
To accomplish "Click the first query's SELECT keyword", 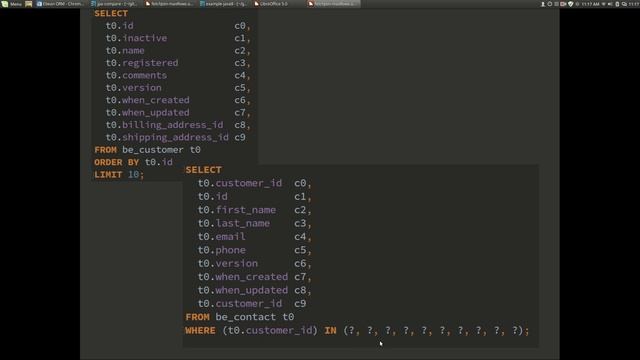I will coord(111,13).
